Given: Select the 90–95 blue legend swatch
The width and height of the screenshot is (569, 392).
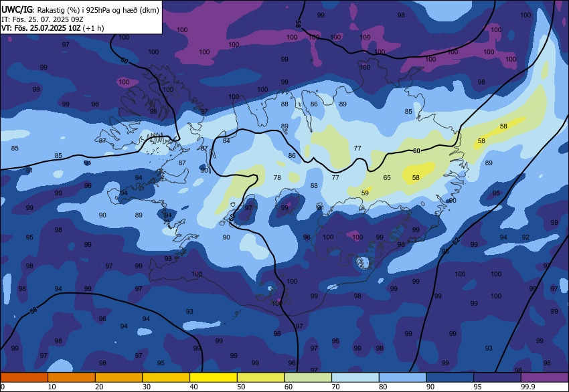Looking at the screenshot, I should point(450,377).
